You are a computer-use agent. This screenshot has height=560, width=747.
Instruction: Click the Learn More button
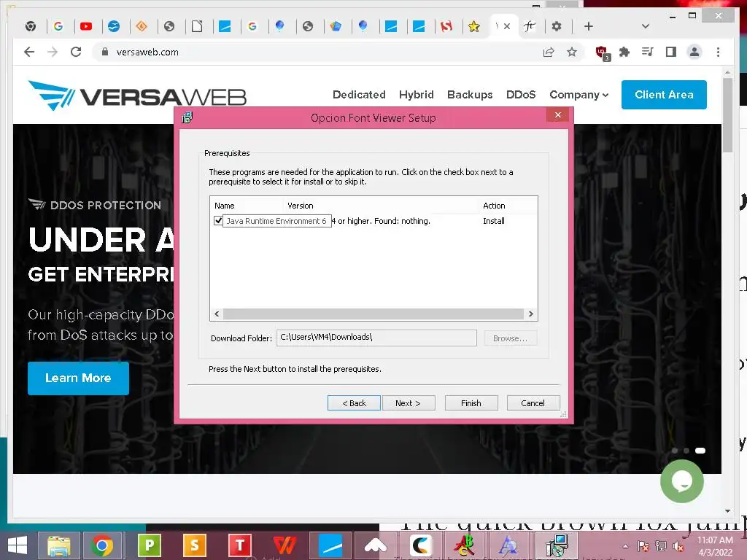(x=78, y=378)
